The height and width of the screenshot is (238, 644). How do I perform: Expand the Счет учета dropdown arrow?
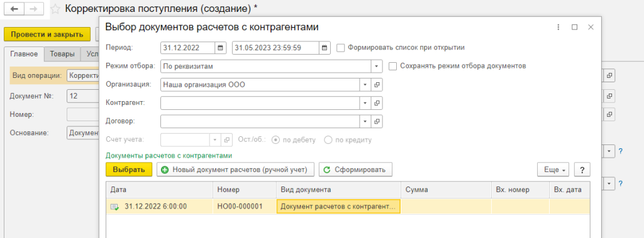[x=216, y=140]
